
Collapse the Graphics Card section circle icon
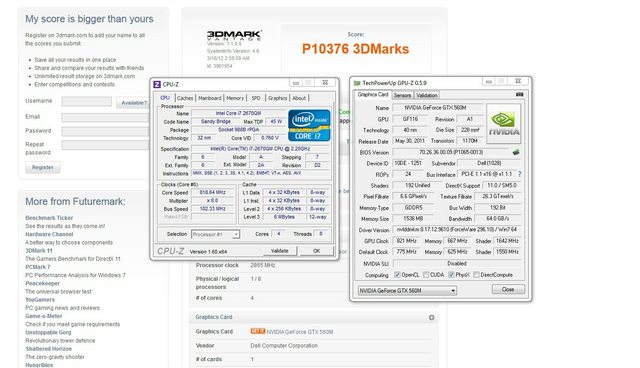[431, 317]
